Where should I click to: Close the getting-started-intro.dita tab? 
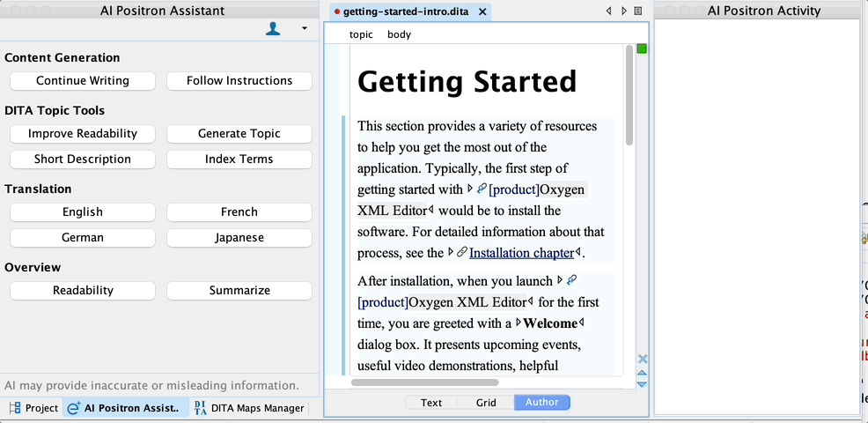[482, 11]
